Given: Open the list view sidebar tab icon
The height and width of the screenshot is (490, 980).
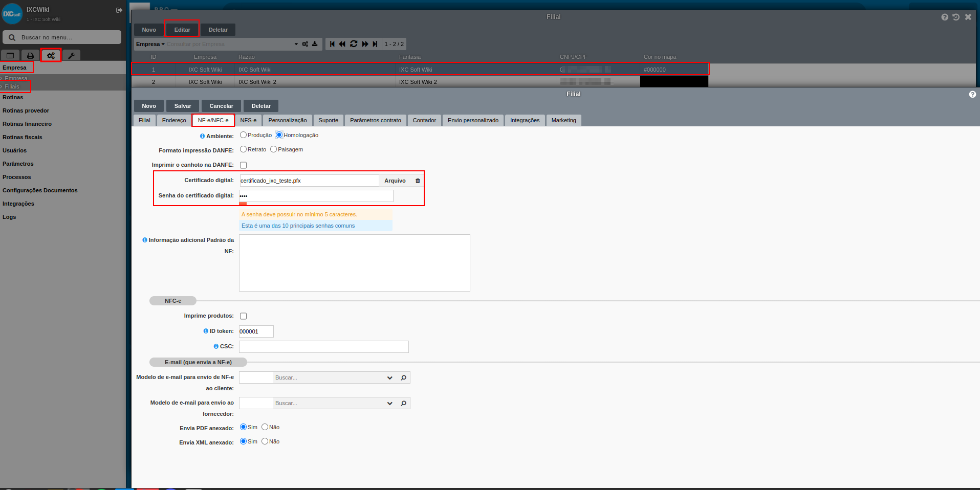Looking at the screenshot, I should point(10,55).
